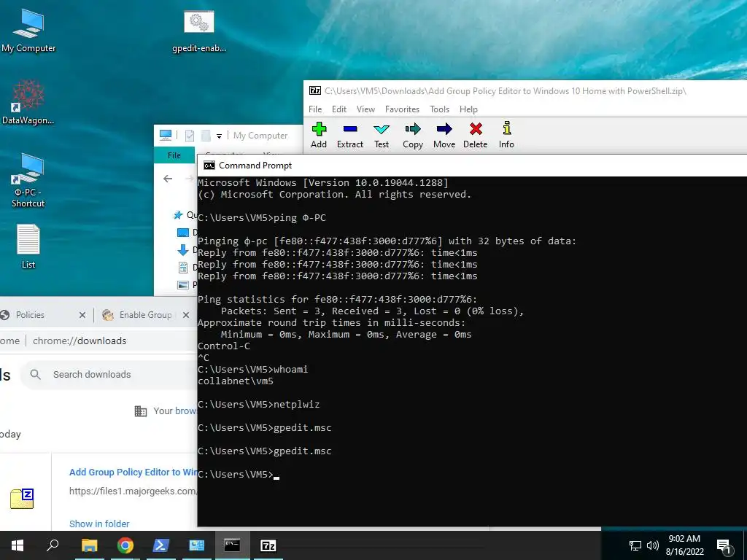The height and width of the screenshot is (560, 747).
Task: Open the quick access toolbar dropdown in Explorer
Action: pos(219,136)
